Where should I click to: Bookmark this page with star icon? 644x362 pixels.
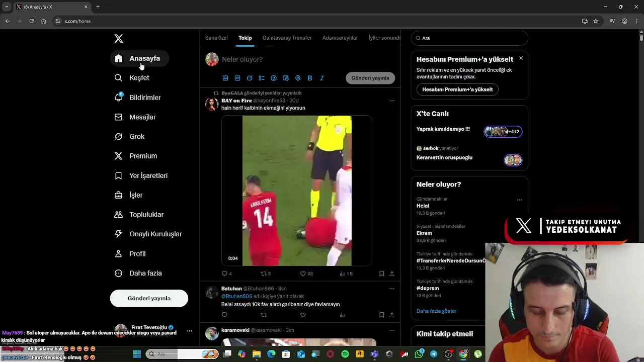pyautogui.click(x=596, y=21)
